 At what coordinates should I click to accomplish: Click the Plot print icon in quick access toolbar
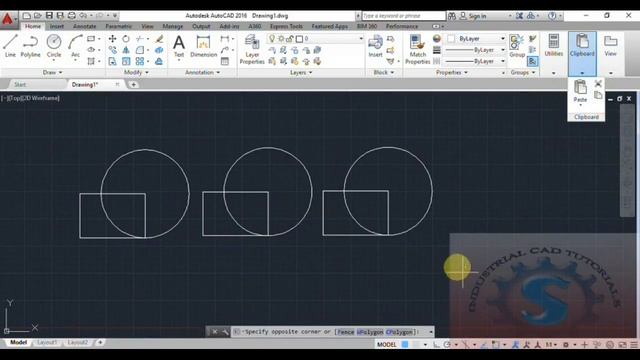pyautogui.click(x=71, y=16)
